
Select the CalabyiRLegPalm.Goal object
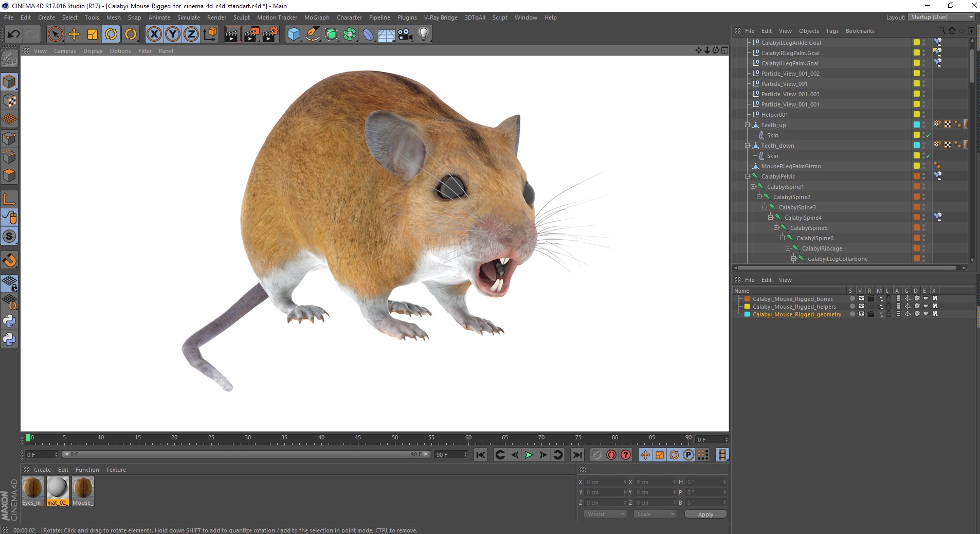(790, 53)
